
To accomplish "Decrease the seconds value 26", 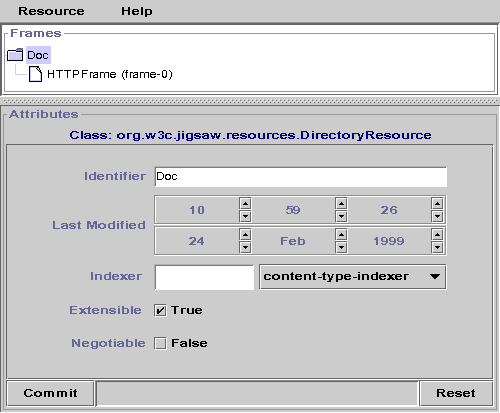I will point(437,217).
